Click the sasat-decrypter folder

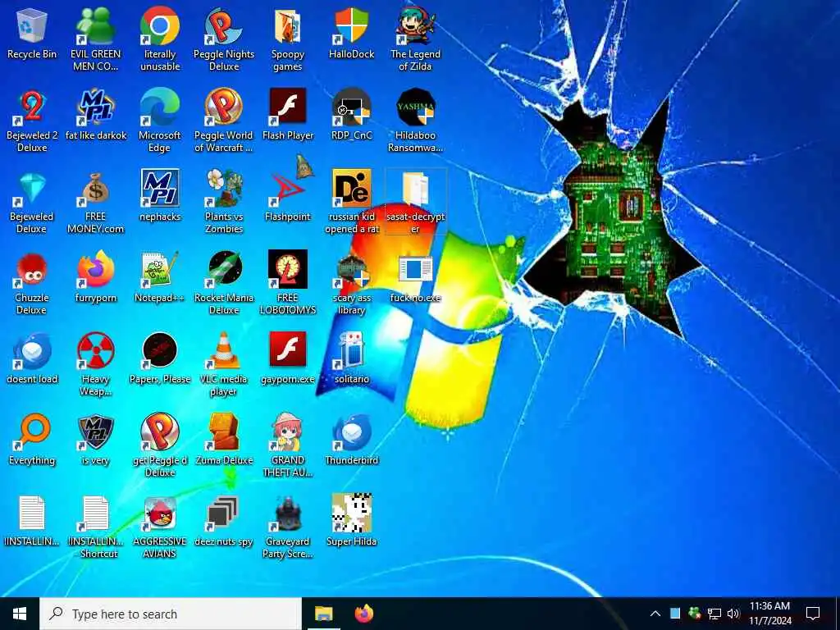pyautogui.click(x=415, y=202)
